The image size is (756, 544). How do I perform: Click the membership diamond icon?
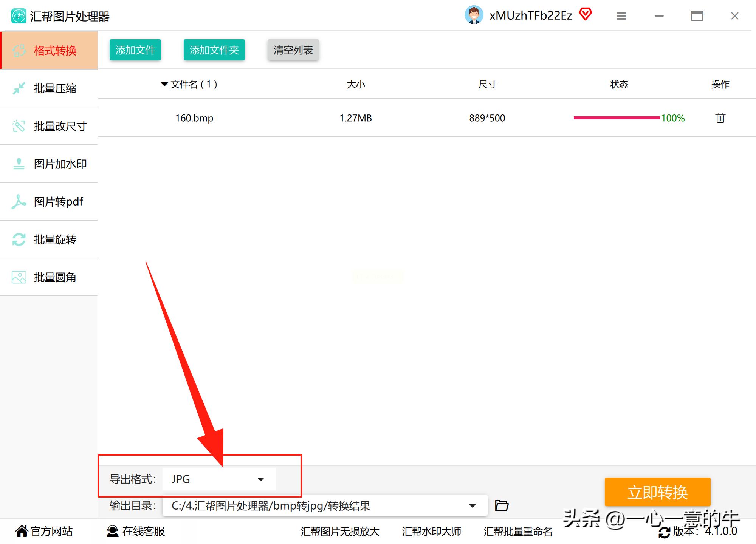[x=586, y=14]
